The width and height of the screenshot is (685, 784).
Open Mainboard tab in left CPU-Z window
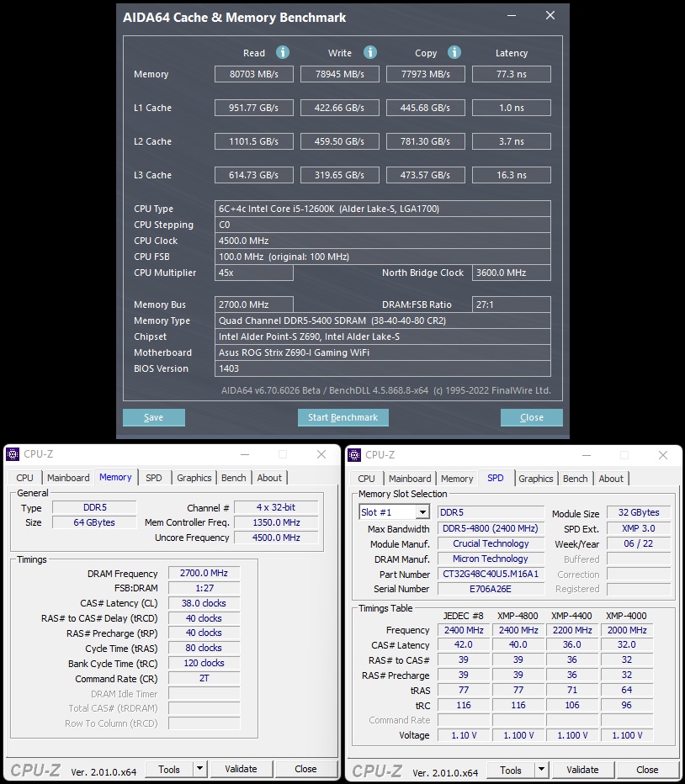(x=68, y=478)
